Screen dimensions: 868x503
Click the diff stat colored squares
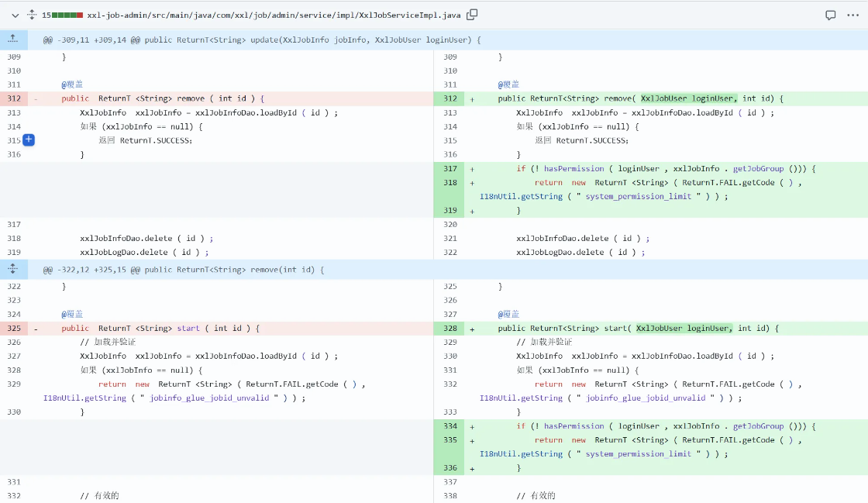click(68, 15)
